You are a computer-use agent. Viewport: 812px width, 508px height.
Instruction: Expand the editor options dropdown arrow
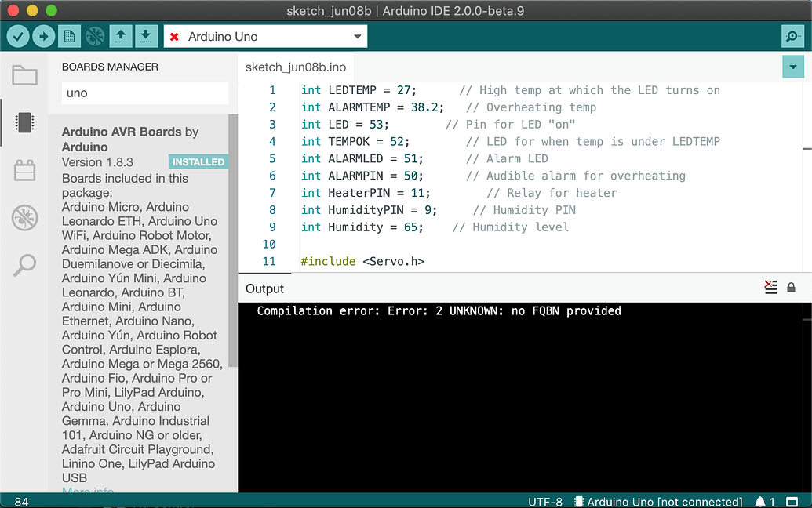(x=792, y=67)
